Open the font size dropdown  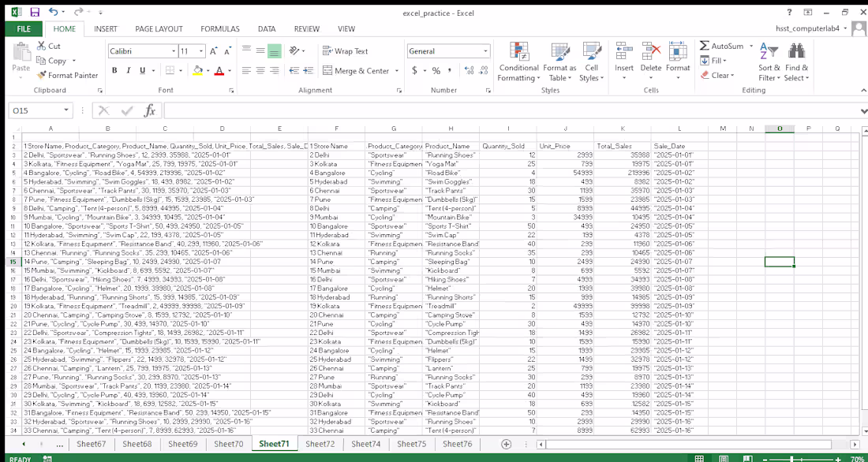click(x=201, y=51)
